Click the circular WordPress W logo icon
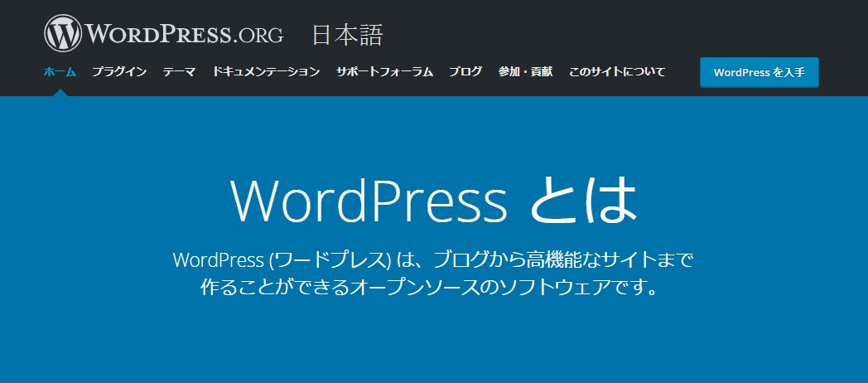 coord(64,33)
